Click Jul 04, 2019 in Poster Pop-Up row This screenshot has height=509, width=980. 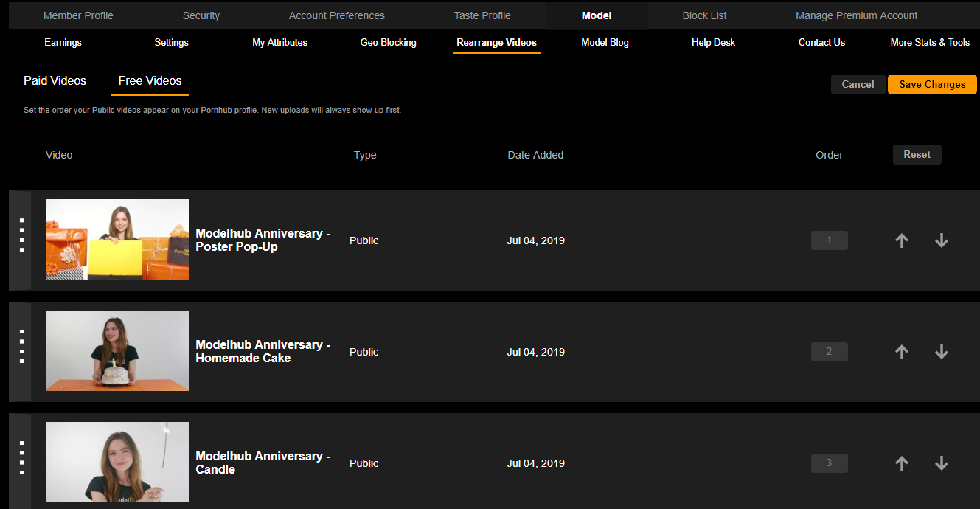coord(536,240)
